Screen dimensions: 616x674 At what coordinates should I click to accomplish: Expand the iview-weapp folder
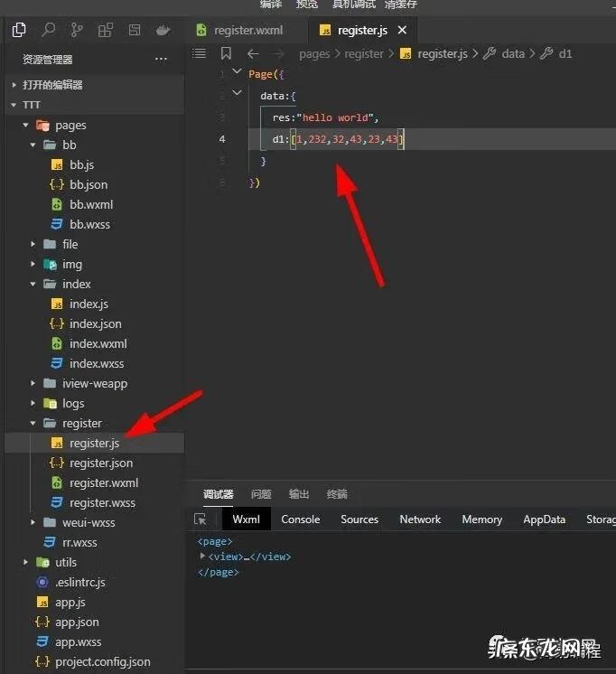coord(33,383)
